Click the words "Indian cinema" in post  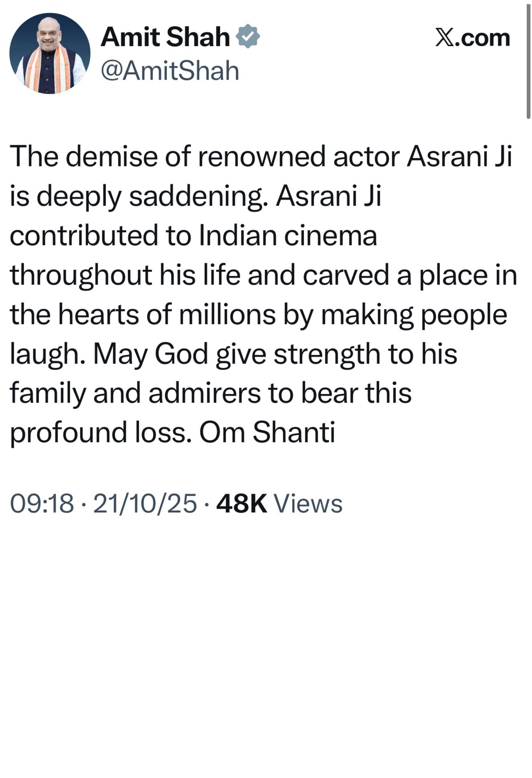[288, 235]
